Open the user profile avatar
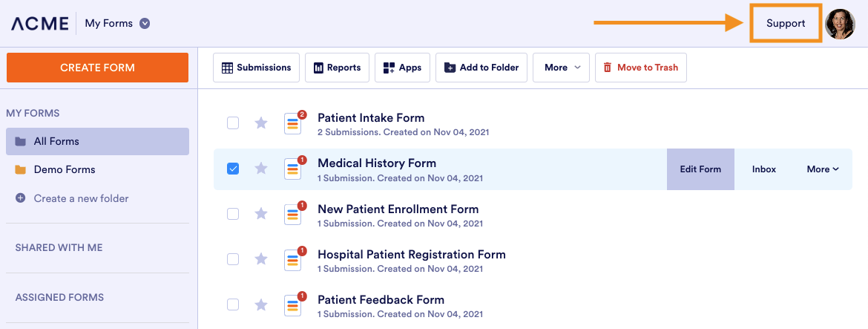The height and width of the screenshot is (329, 868). point(840,24)
